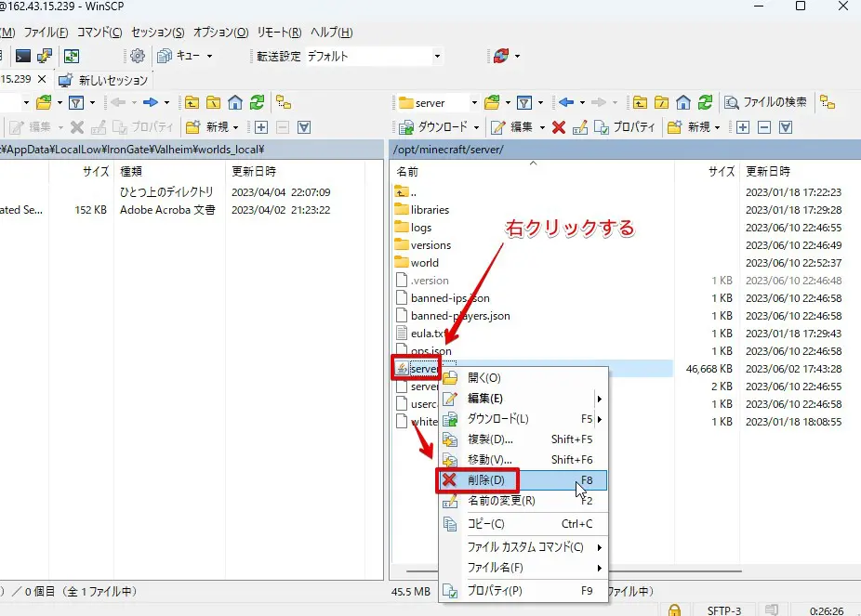This screenshot has height=616, width=861.
Task: Click the remote panel filter icon
Action: 523,103
